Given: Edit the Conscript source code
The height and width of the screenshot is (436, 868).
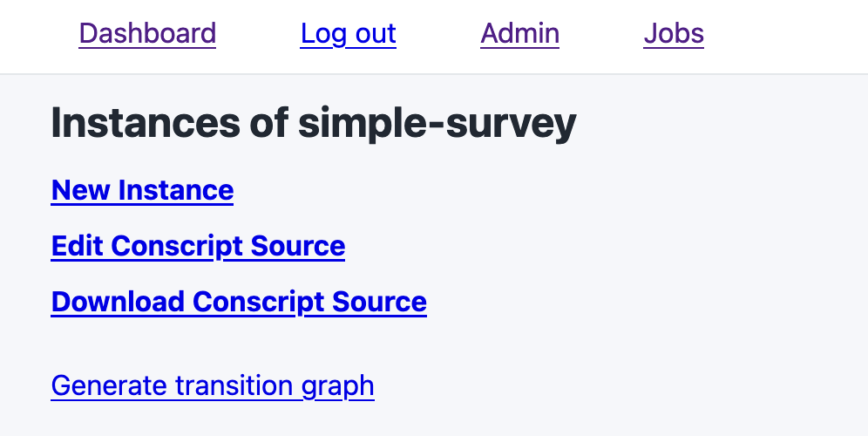Looking at the screenshot, I should tap(198, 246).
